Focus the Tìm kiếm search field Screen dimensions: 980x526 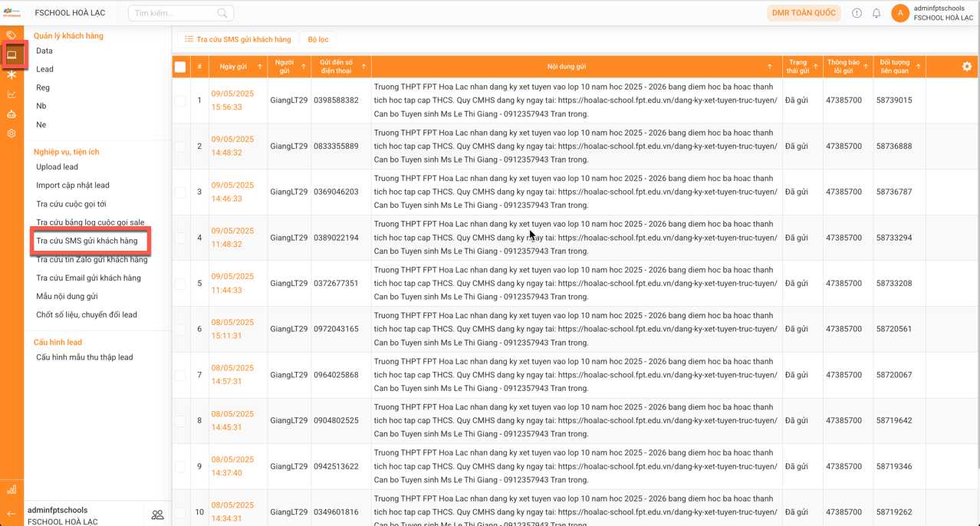(181, 13)
